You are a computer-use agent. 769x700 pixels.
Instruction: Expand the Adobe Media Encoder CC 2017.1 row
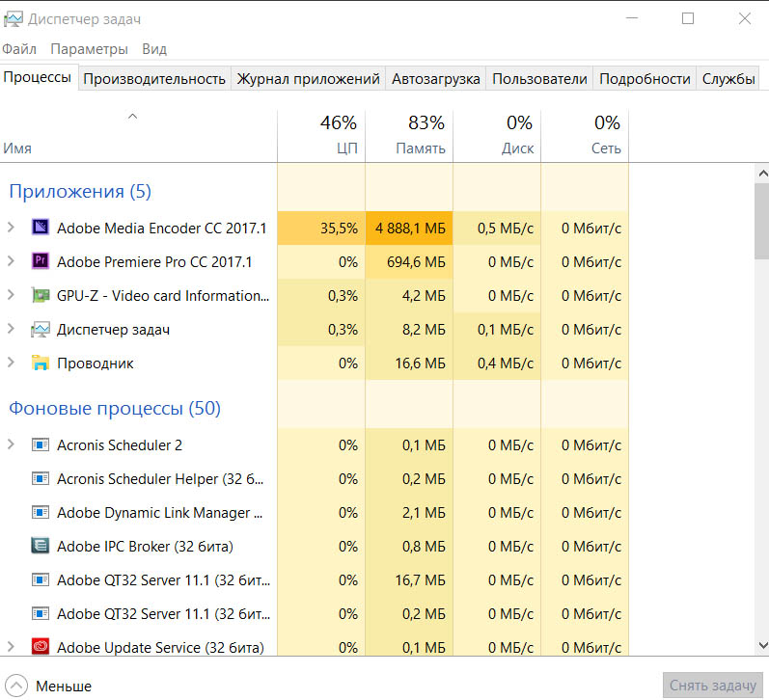(x=11, y=227)
